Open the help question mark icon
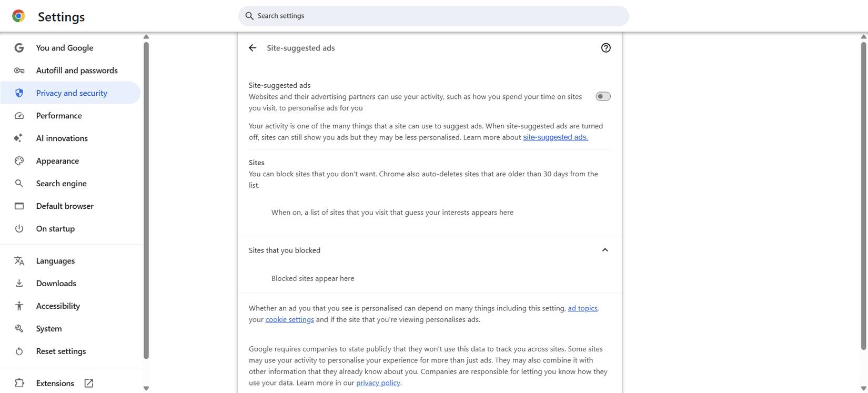Image resolution: width=868 pixels, height=393 pixels. tap(605, 48)
